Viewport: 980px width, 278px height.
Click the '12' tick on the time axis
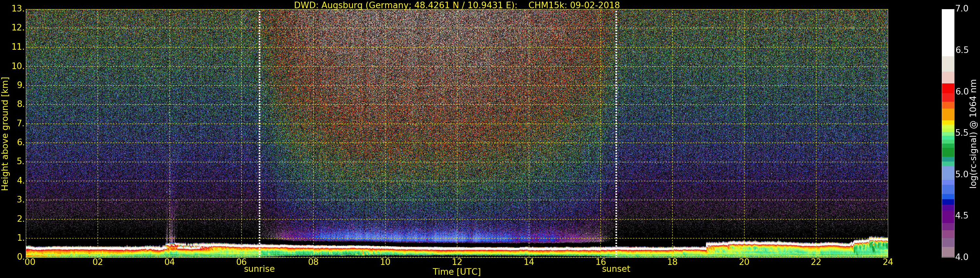pyautogui.click(x=457, y=262)
